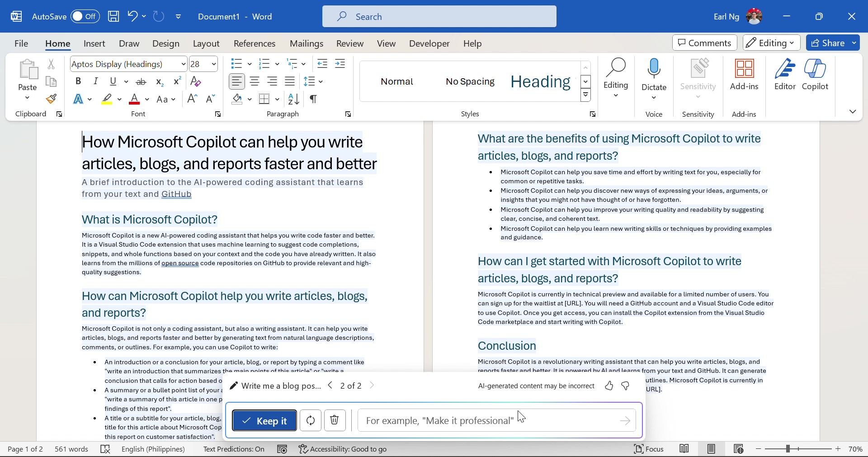Discard the draft using trash icon

pyautogui.click(x=335, y=420)
